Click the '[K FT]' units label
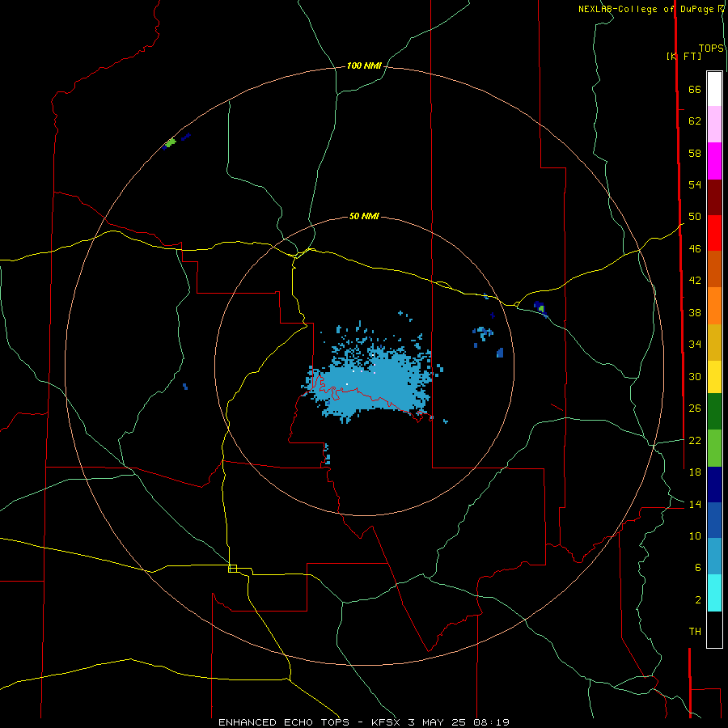Image resolution: width=728 pixels, height=728 pixels. point(684,56)
